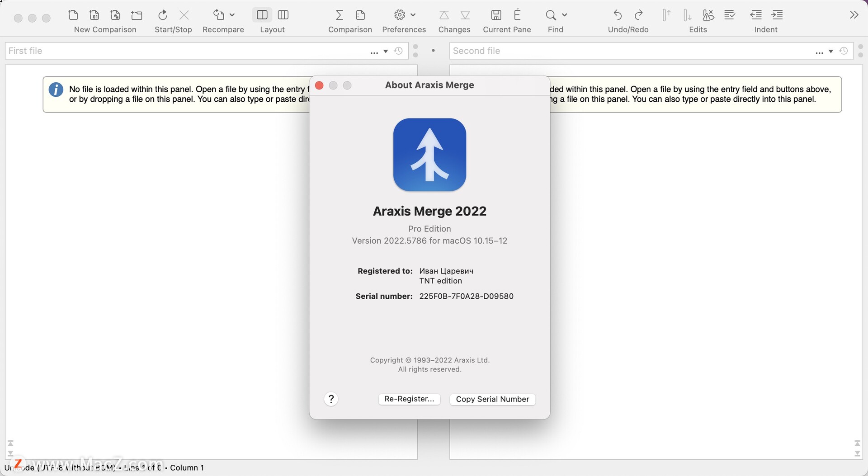
Task: Click the Araxis Merge app logo
Action: tap(429, 155)
